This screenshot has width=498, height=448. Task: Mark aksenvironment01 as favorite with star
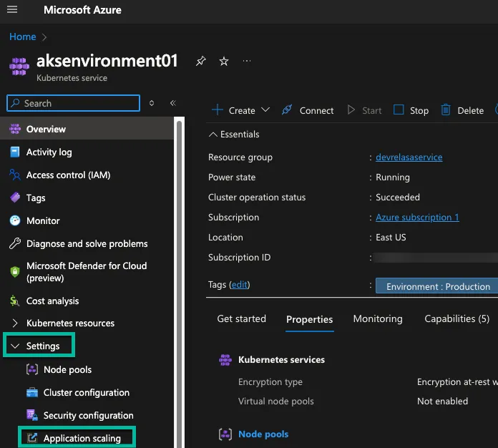click(224, 61)
